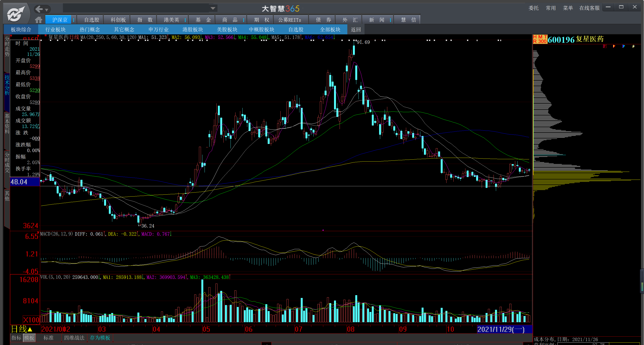Click the back arrow navigation icon
The image size is (644, 345).
tap(39, 9)
